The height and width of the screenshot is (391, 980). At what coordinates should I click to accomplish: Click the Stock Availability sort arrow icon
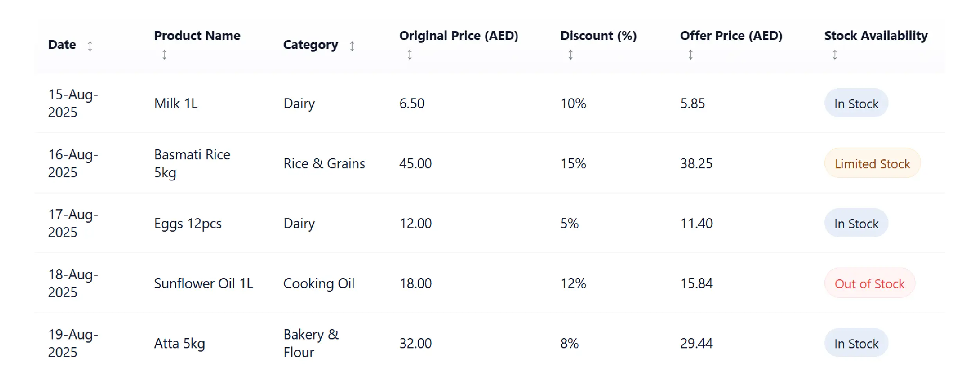click(x=835, y=55)
